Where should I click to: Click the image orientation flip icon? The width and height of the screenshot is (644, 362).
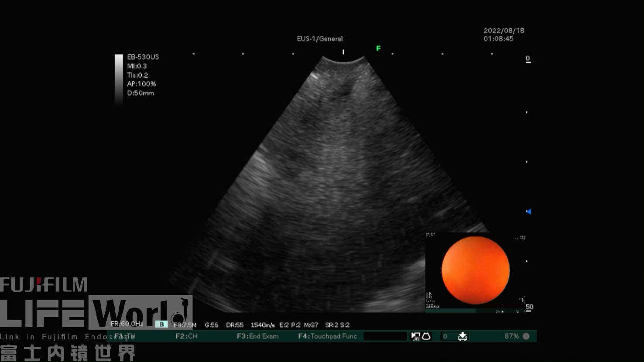pyautogui.click(x=415, y=336)
